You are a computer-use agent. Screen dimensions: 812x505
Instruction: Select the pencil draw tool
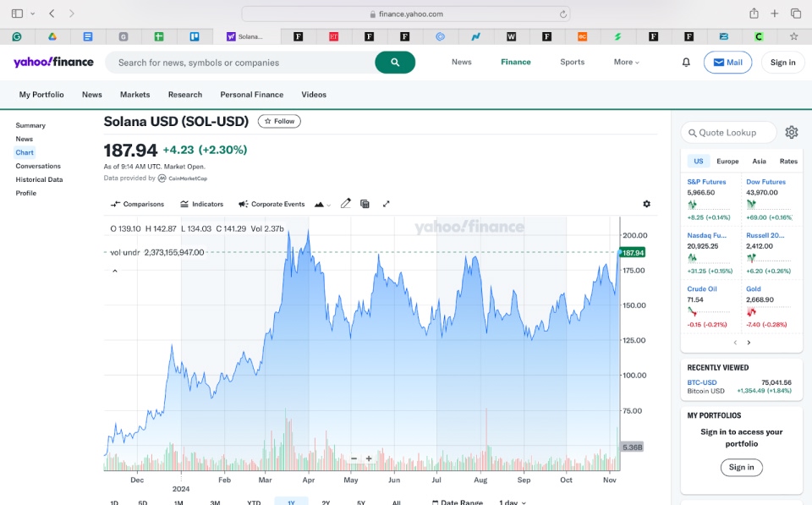[345, 204]
